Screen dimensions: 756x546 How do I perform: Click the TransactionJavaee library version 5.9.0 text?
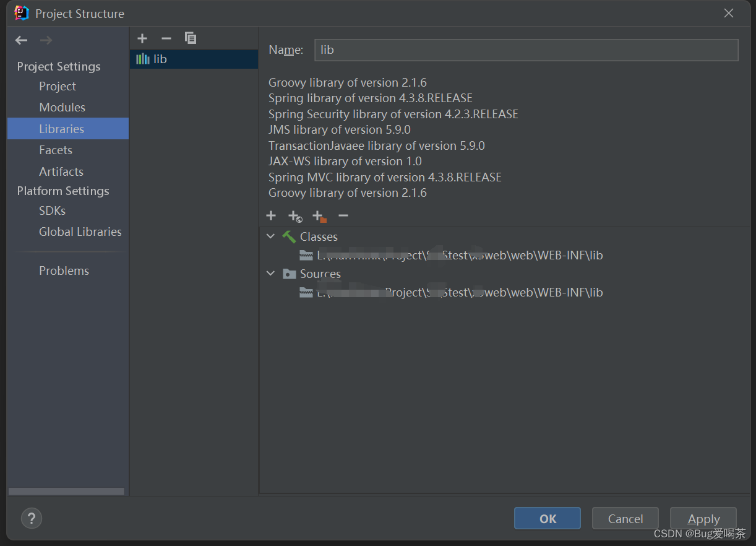click(377, 145)
